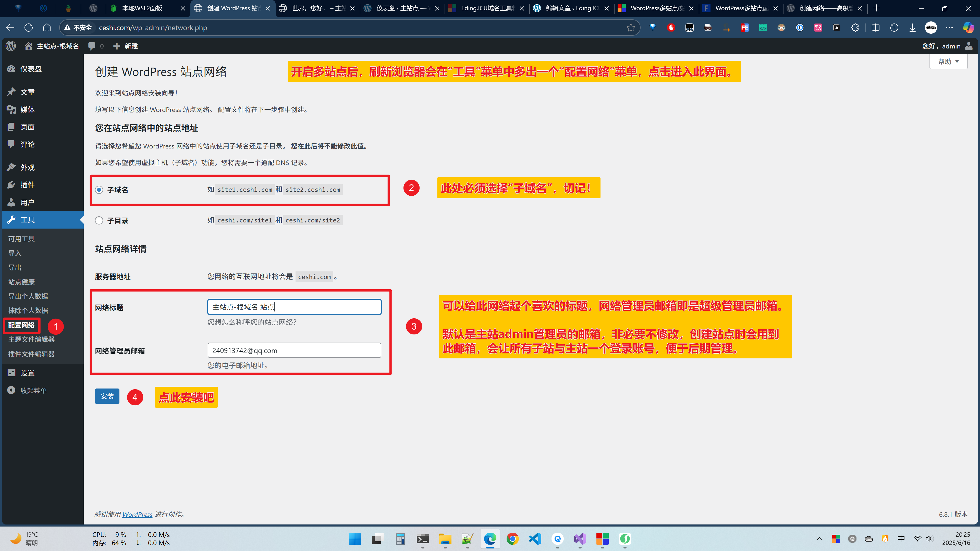This screenshot has height=551, width=980.
Task: Open the 页面 pages menu
Action: pyautogui.click(x=43, y=127)
